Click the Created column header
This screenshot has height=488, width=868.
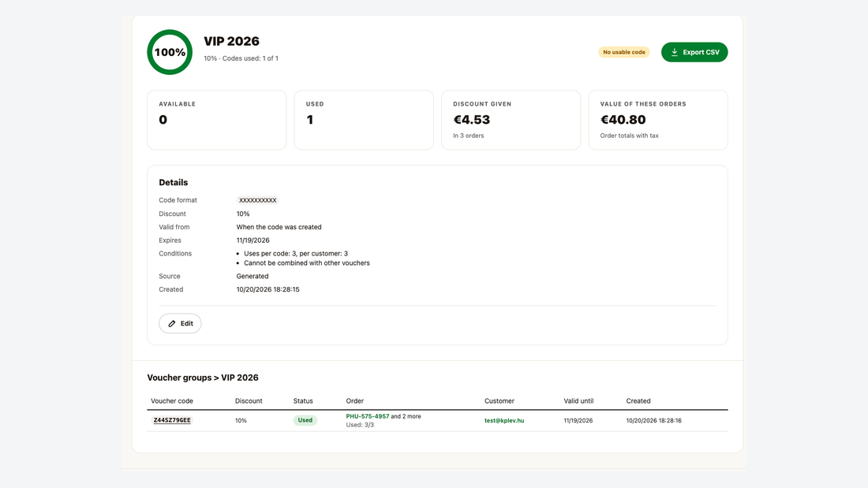pyautogui.click(x=638, y=400)
